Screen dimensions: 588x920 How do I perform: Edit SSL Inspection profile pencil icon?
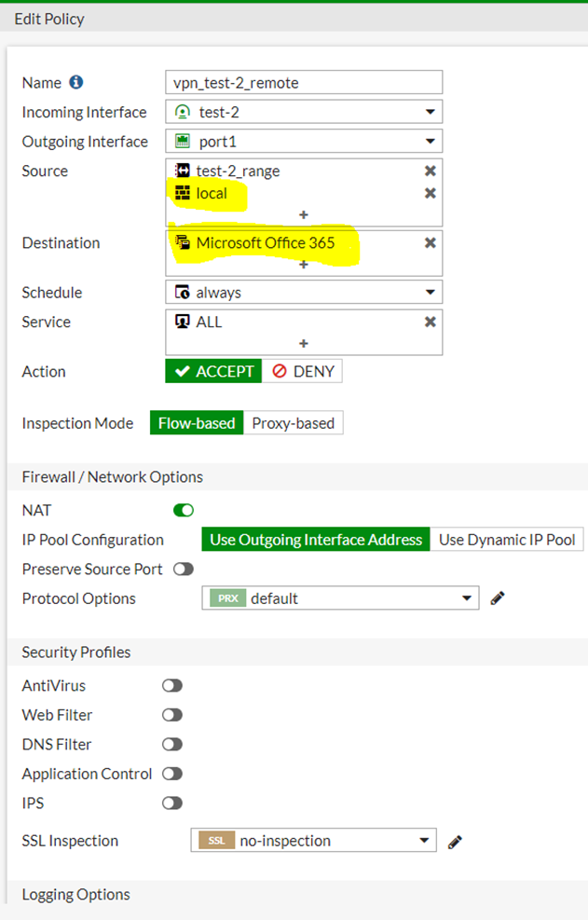[455, 841]
